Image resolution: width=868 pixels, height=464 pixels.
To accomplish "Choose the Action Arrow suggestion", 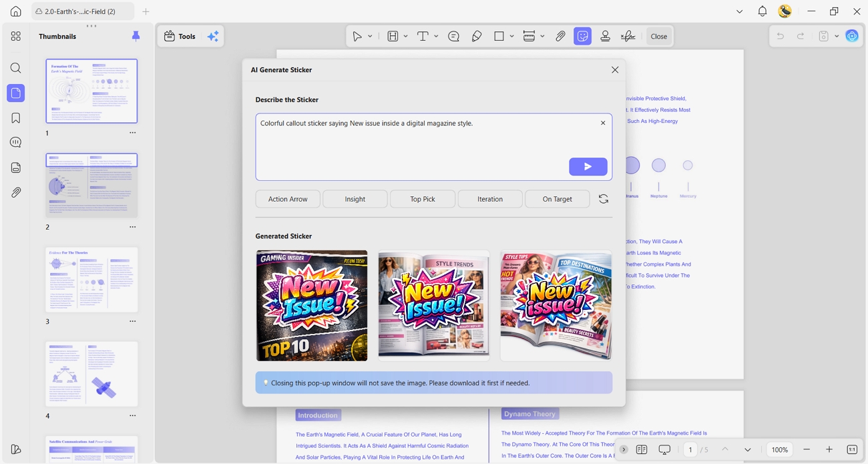I will [x=288, y=199].
